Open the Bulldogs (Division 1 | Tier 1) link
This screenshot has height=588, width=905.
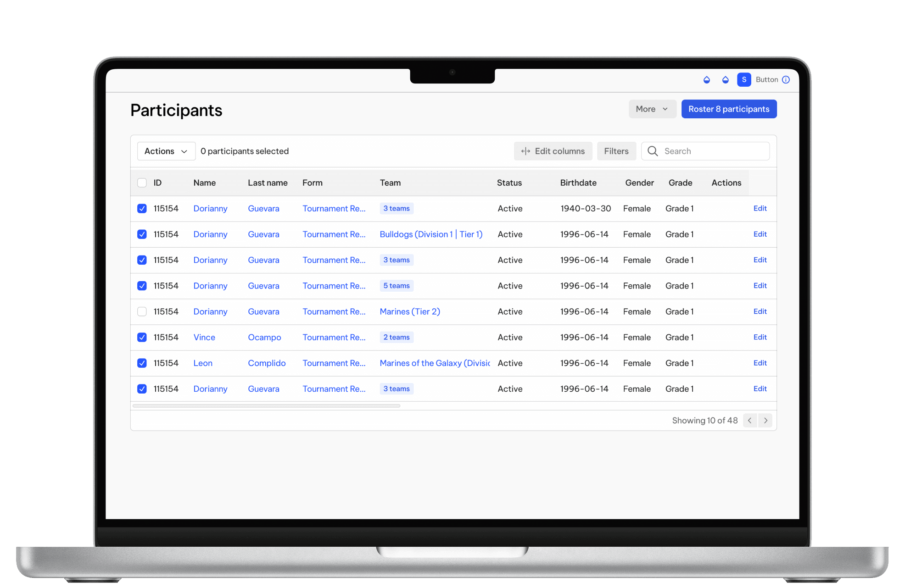(431, 234)
